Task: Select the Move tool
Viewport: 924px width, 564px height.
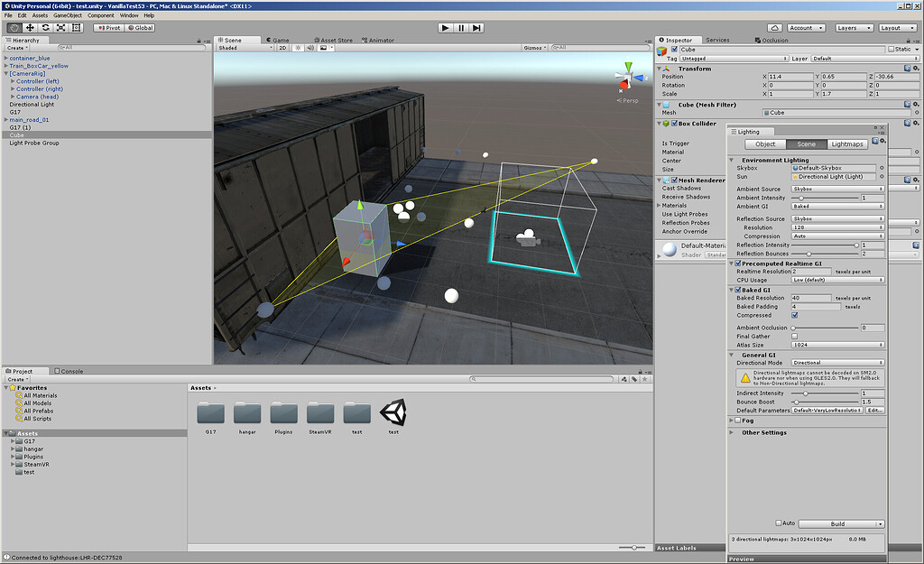Action: (x=30, y=27)
